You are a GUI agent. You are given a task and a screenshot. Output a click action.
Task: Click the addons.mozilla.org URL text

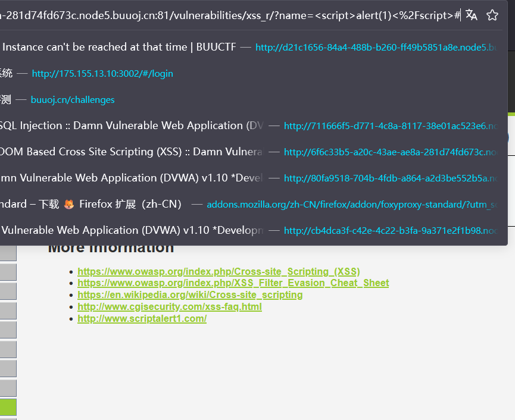point(352,205)
